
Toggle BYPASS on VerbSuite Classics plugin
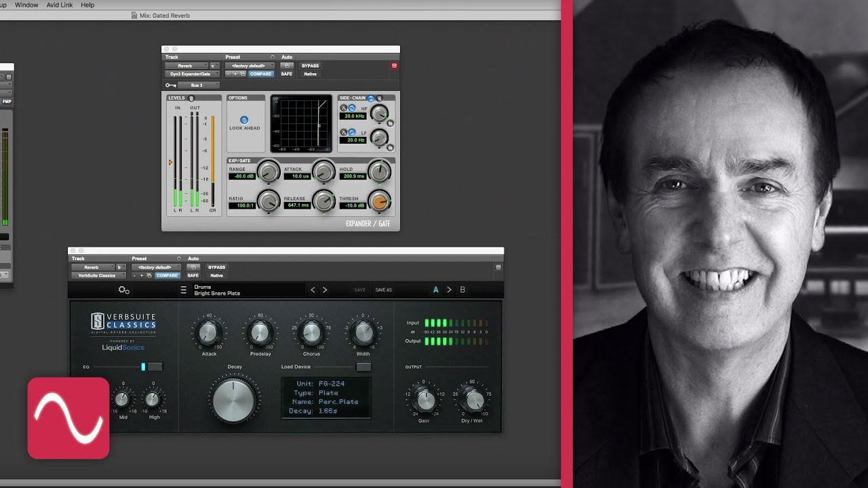[216, 267]
